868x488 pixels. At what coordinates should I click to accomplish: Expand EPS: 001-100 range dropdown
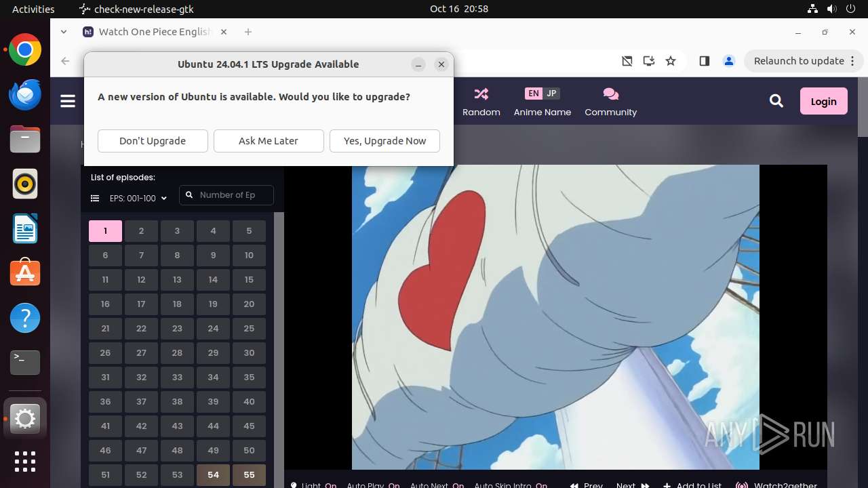click(138, 199)
